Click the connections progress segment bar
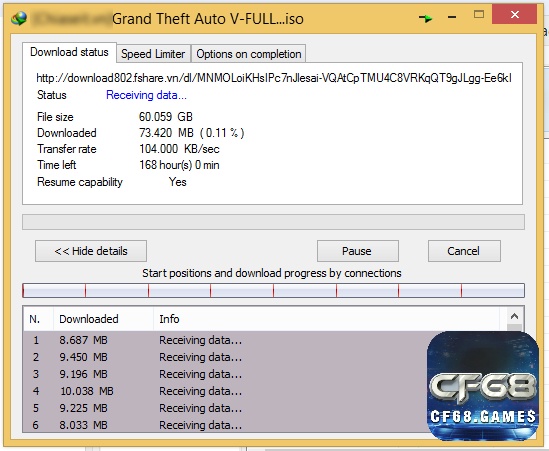The width and height of the screenshot is (549, 451). pos(273,291)
